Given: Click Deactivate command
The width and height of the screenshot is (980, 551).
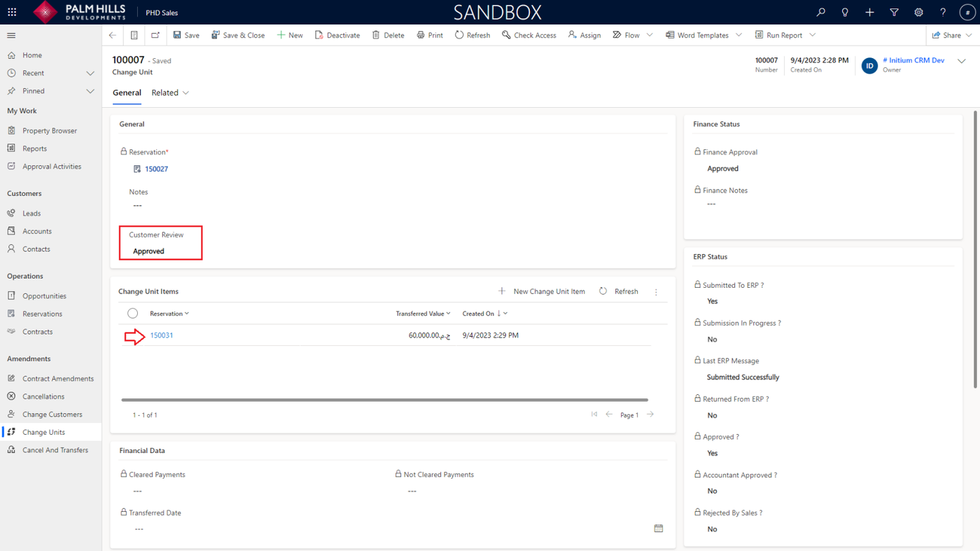Looking at the screenshot, I should point(337,35).
